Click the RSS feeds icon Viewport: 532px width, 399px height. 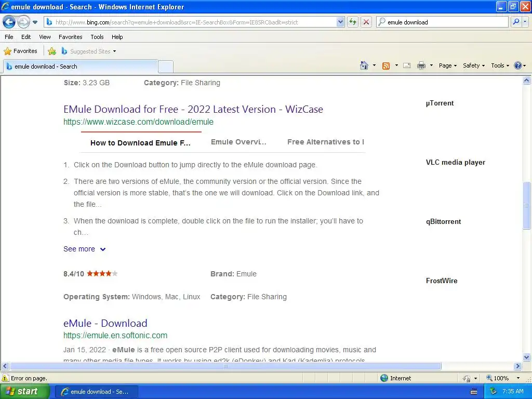point(386,66)
